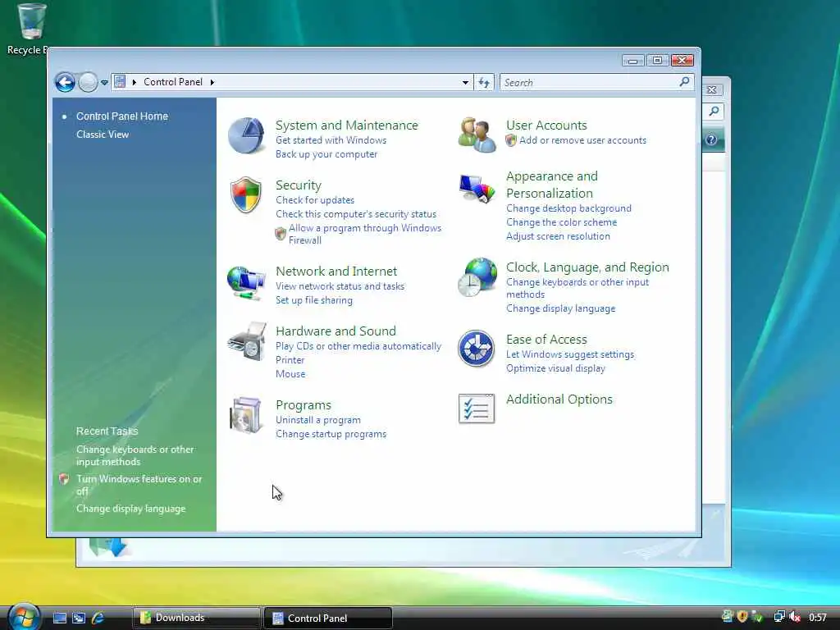Click the Clock, Language, and Region globe icon
The height and width of the screenshot is (630, 840).
point(477,277)
